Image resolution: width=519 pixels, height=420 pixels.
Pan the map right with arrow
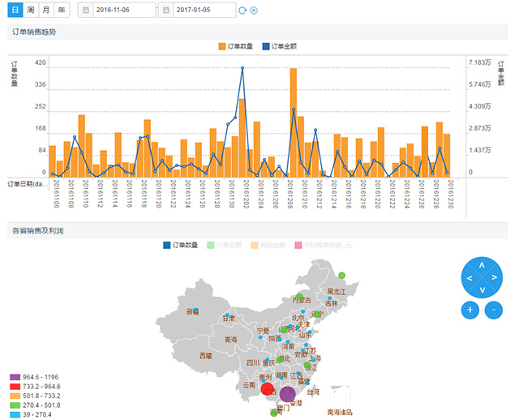[x=495, y=278]
